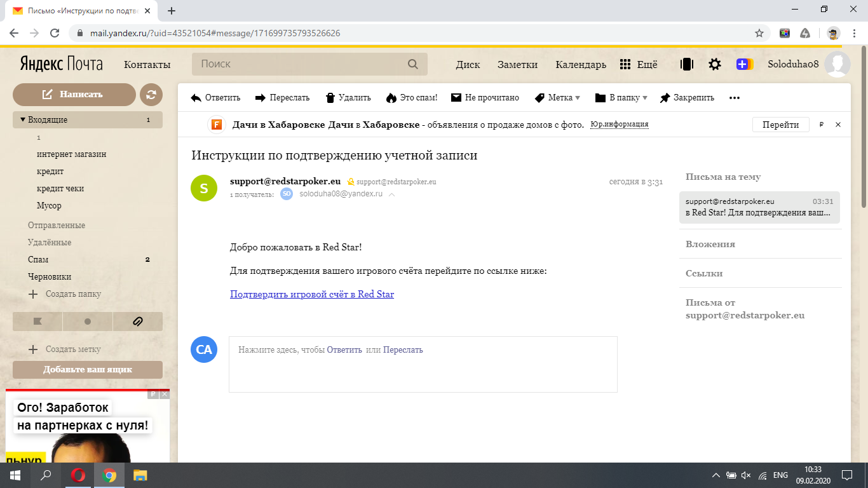Click Создать метку plus link

pos(65,349)
